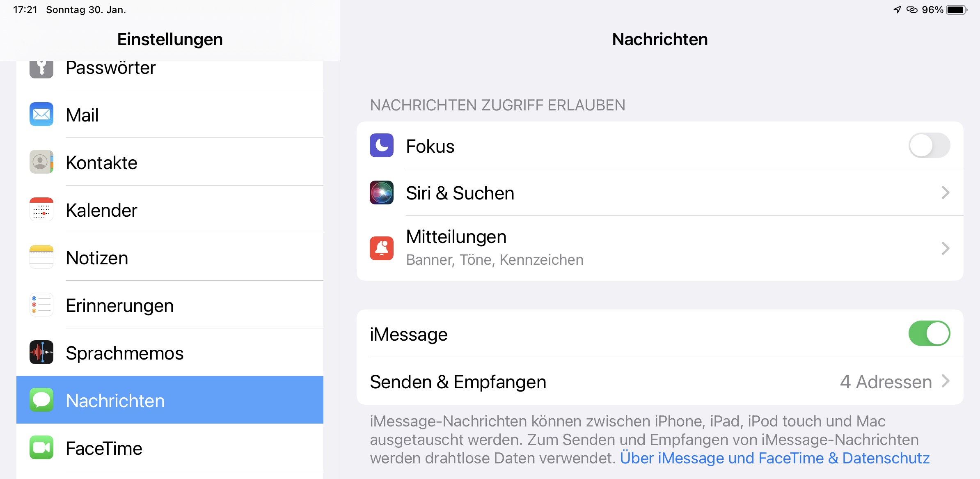Select Nachrichten in the settings sidebar
Screen dimensions: 980x479
coord(170,400)
